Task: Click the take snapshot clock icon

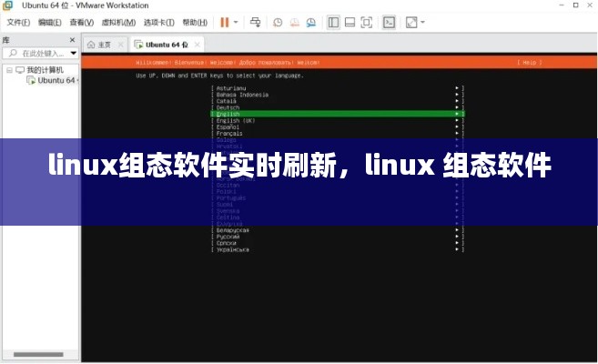Action: click(x=279, y=22)
